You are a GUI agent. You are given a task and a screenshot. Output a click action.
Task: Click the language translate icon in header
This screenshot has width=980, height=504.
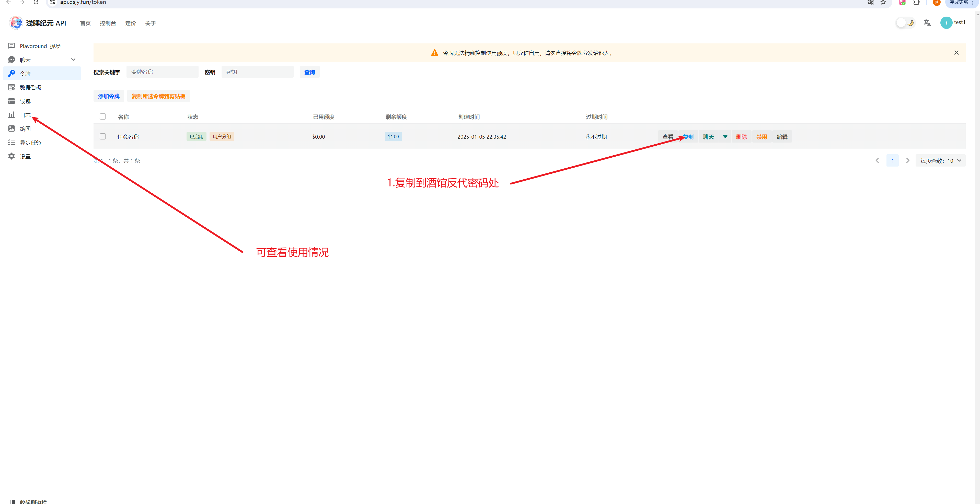coord(927,23)
